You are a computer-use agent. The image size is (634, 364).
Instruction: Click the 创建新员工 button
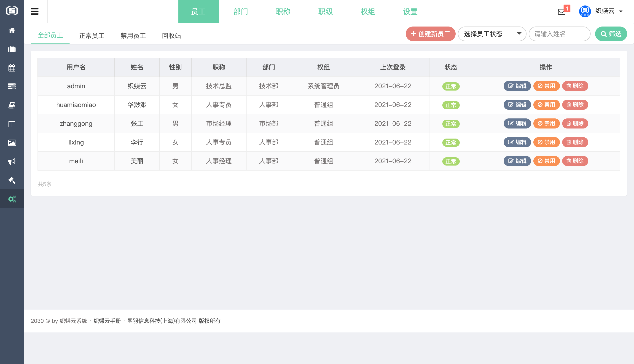point(430,34)
